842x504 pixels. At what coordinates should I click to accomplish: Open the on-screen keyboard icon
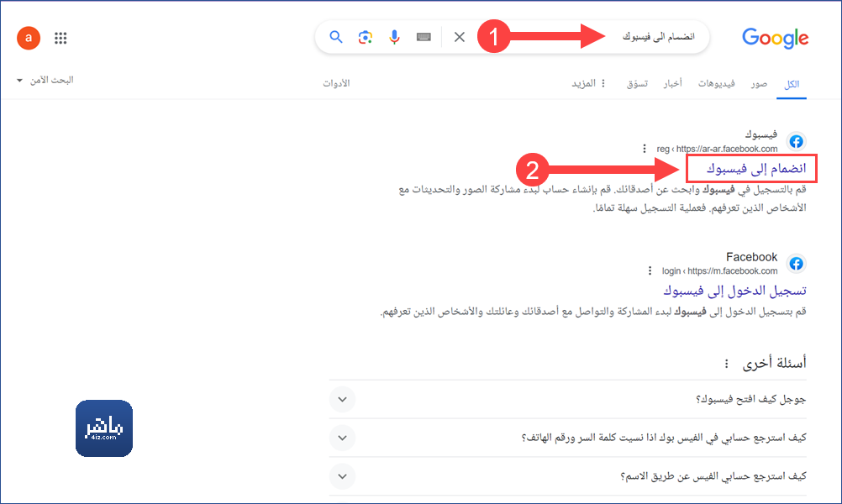[x=424, y=37]
